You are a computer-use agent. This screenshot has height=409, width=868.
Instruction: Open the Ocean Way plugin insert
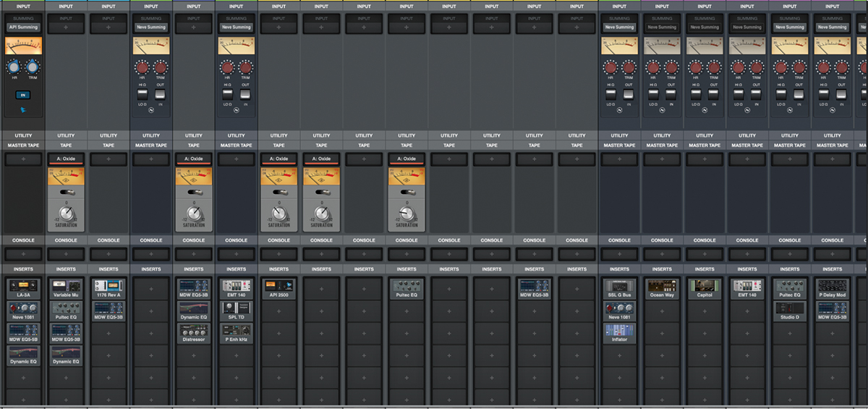click(662, 289)
